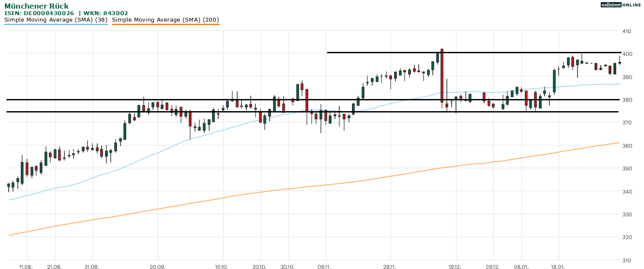
Task: Click the 09.11. date axis label
Action: 324,267
